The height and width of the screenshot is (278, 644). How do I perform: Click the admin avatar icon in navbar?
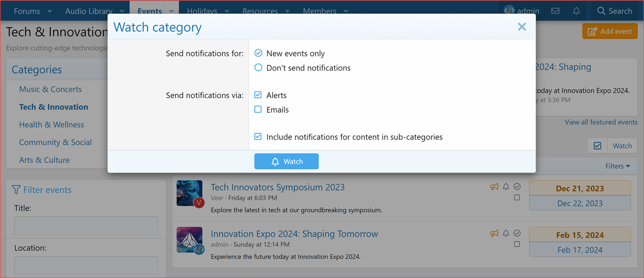pos(509,11)
